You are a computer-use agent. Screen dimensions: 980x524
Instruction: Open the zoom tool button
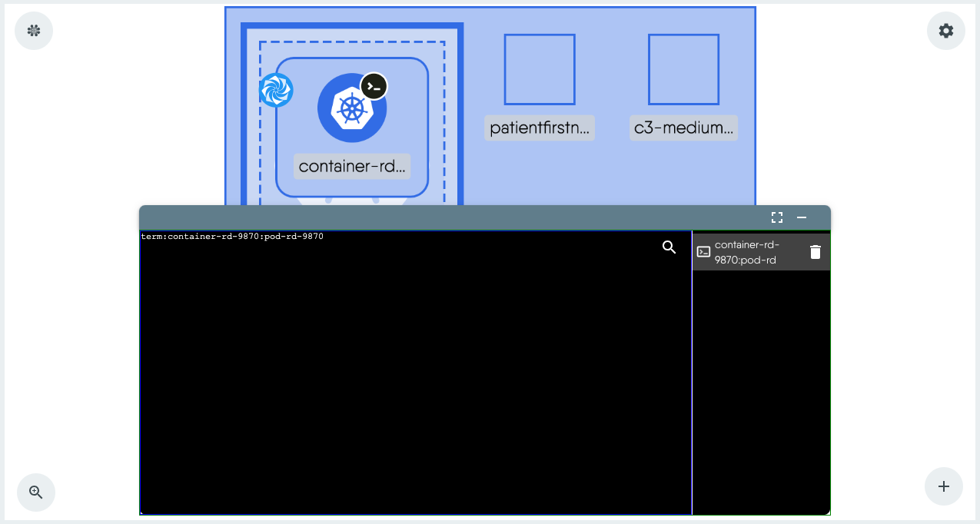pos(36,492)
